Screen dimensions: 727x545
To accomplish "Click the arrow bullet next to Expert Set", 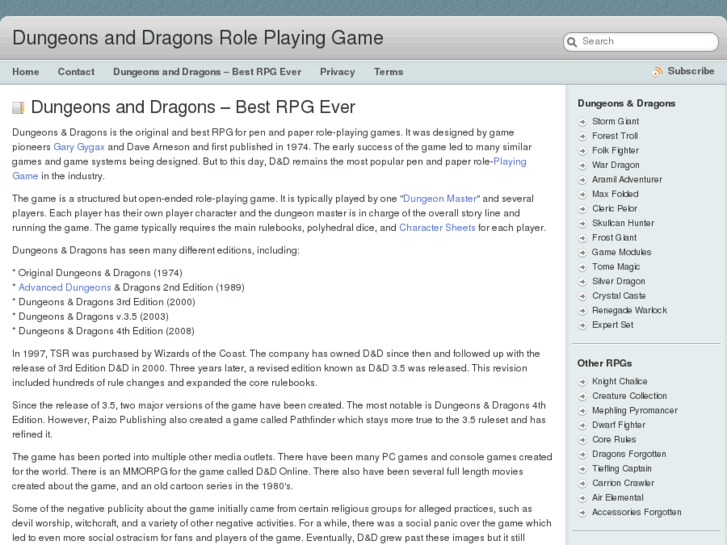I will click(x=582, y=325).
